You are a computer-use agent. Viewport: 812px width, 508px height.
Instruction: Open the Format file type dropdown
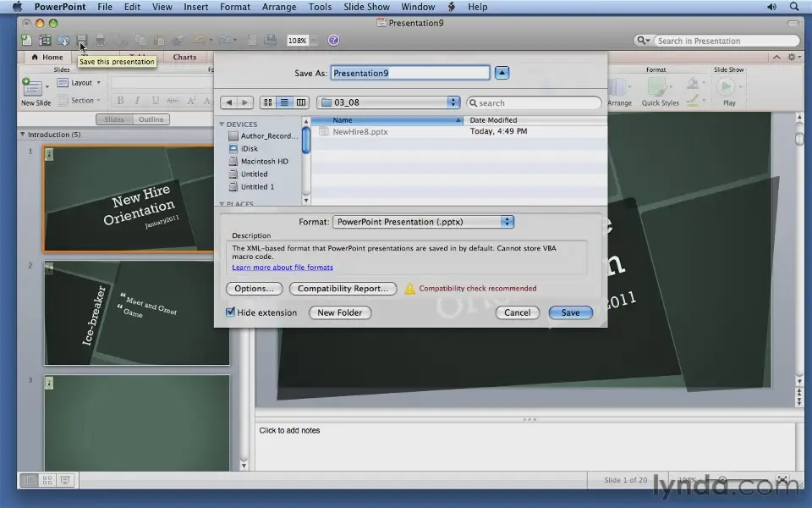pos(423,222)
